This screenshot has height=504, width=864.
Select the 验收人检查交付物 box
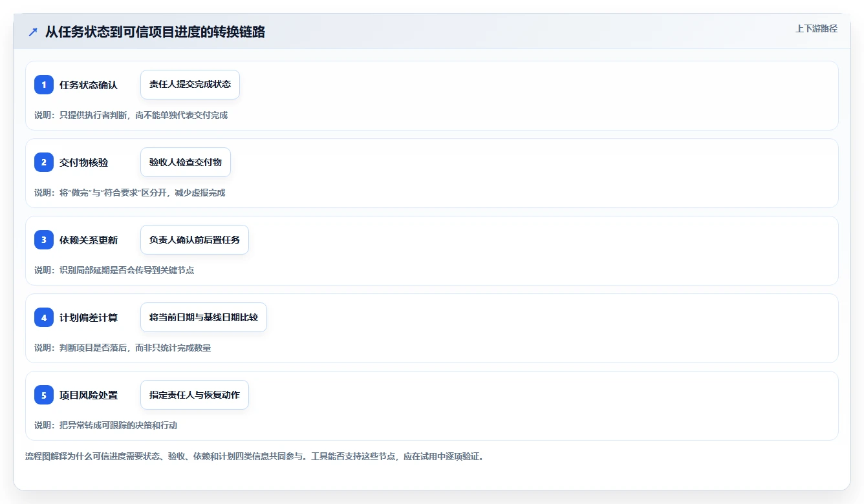coord(186,162)
